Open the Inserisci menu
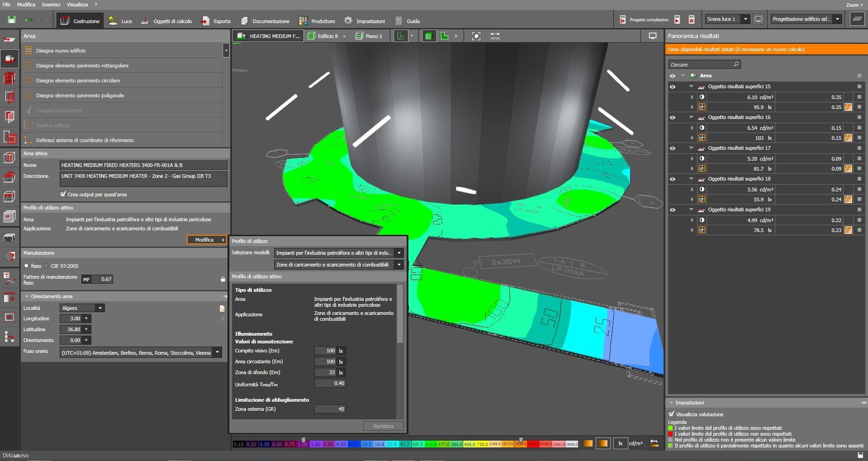The height and width of the screenshot is (461, 868). pyautogui.click(x=51, y=5)
